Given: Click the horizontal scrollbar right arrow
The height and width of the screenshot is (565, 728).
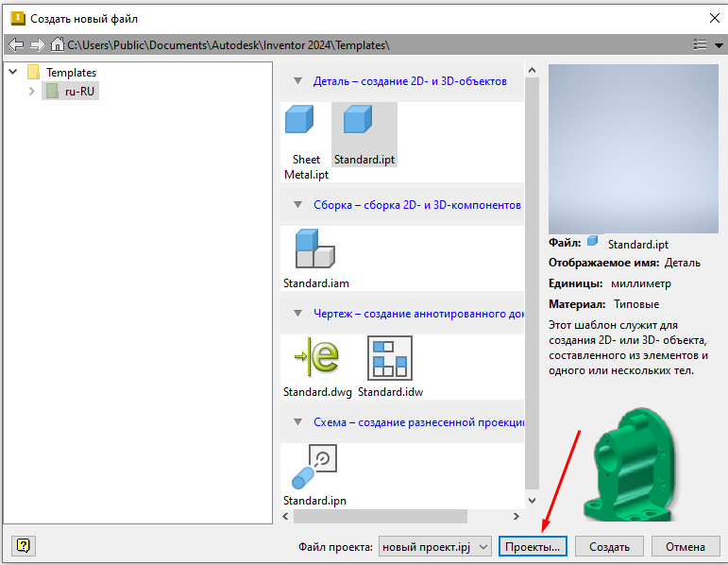Looking at the screenshot, I should point(516,516).
